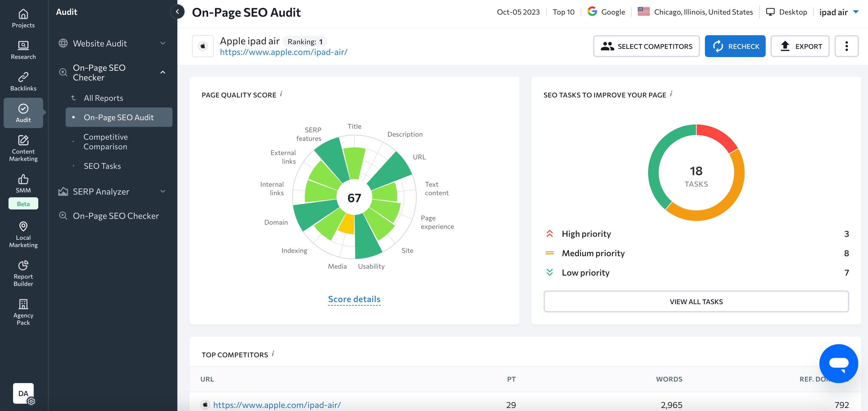Click info icon beside SEO Tasks heading
The height and width of the screenshot is (411, 868).
pos(671,94)
